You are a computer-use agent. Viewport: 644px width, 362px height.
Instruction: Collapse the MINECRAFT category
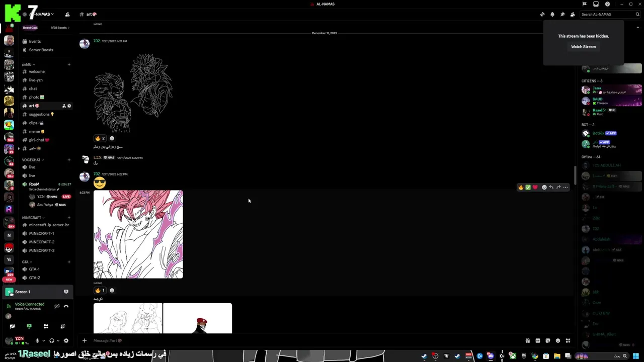pyautogui.click(x=33, y=218)
